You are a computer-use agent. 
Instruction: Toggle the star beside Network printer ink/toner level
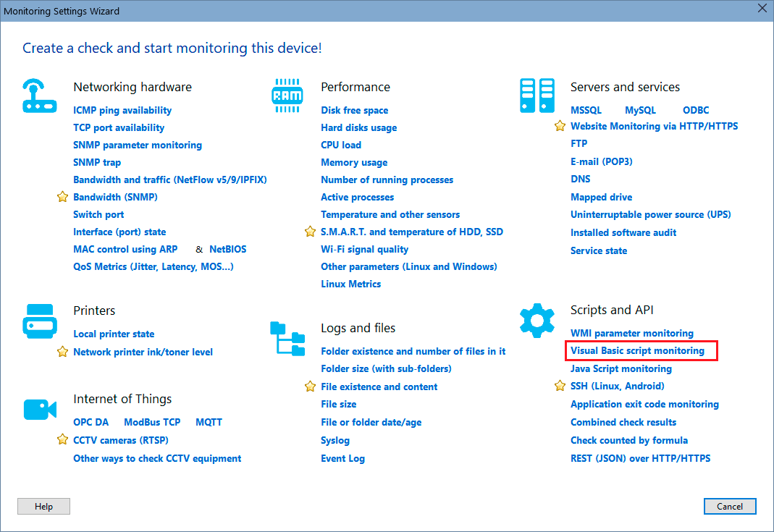62,352
